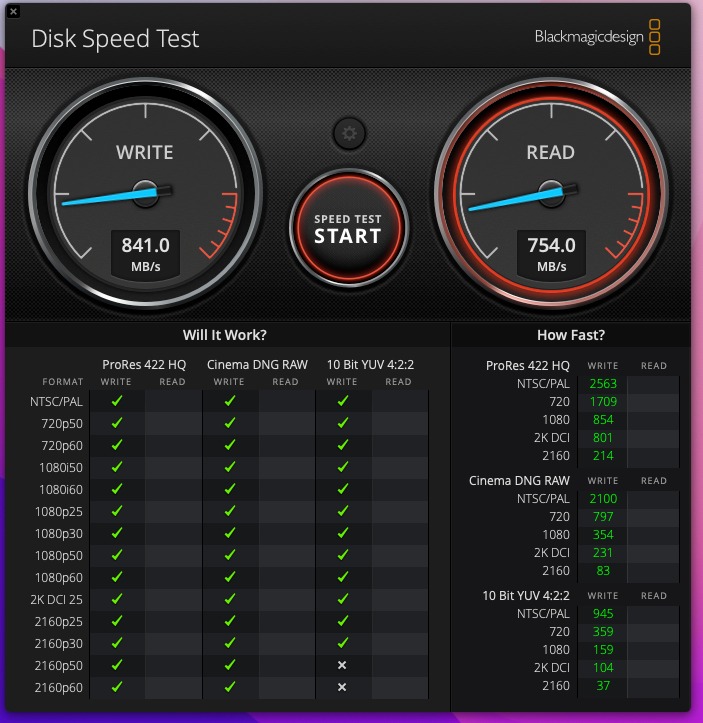Viewport: 703px width, 723px height.
Task: Click the 214 ProRes 2160 write value
Action: [x=603, y=456]
